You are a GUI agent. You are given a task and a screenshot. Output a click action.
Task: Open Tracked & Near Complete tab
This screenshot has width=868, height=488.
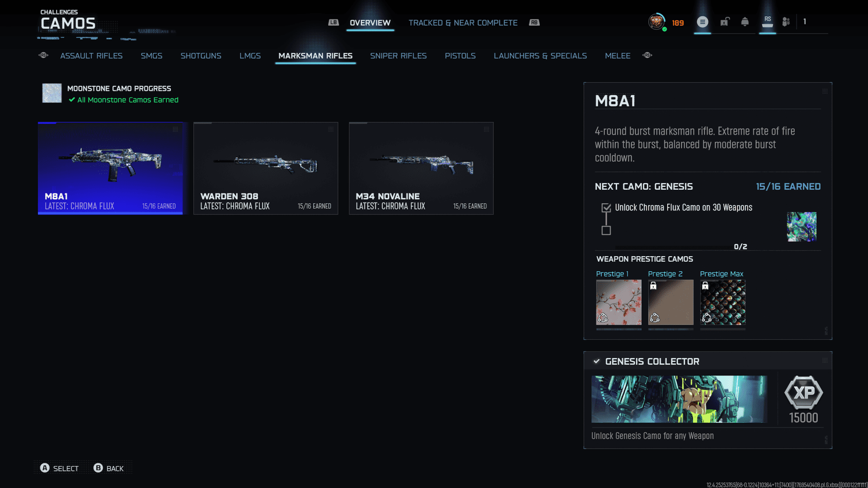click(463, 23)
